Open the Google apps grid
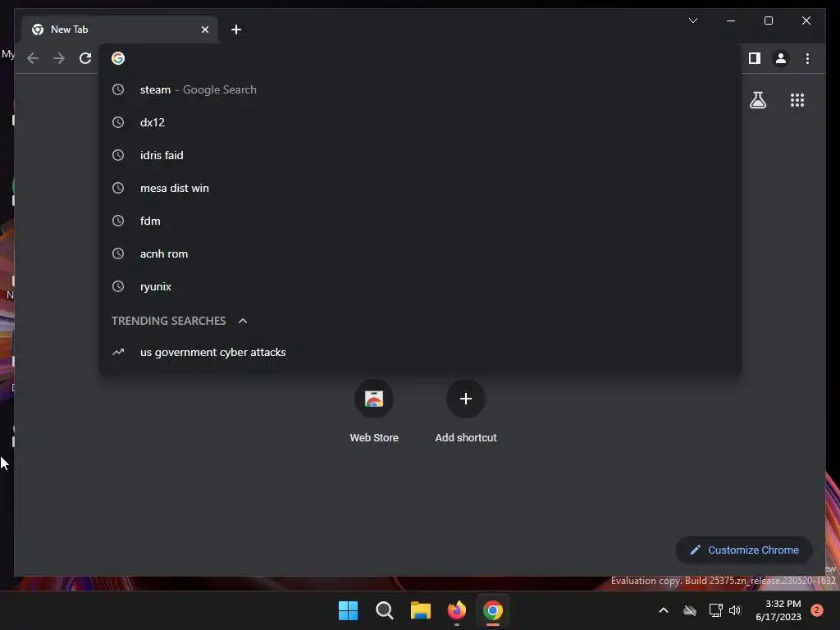The height and width of the screenshot is (630, 840). 797,100
